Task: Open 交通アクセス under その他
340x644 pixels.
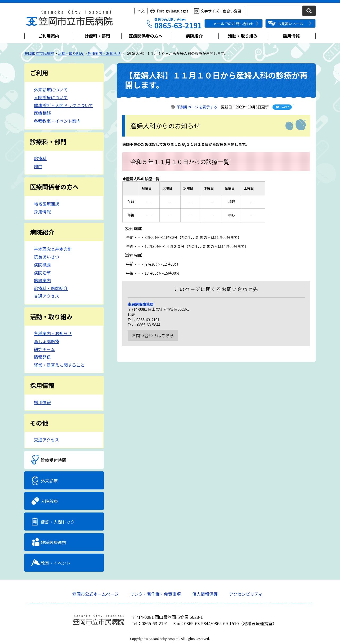Action: (46, 440)
